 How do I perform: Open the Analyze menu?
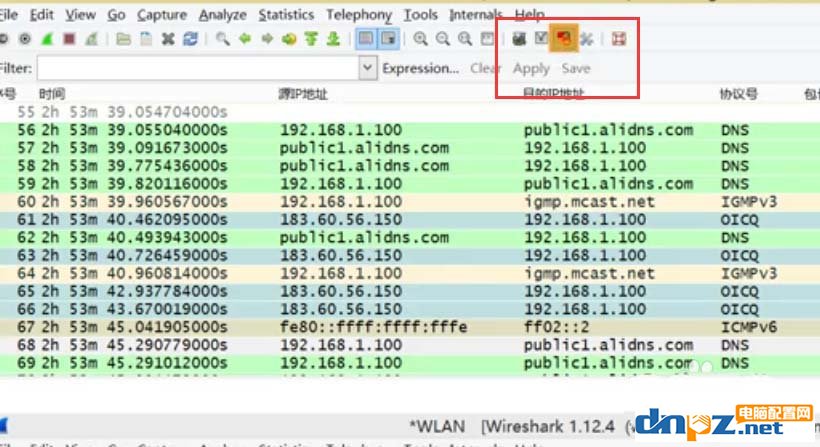click(x=222, y=15)
